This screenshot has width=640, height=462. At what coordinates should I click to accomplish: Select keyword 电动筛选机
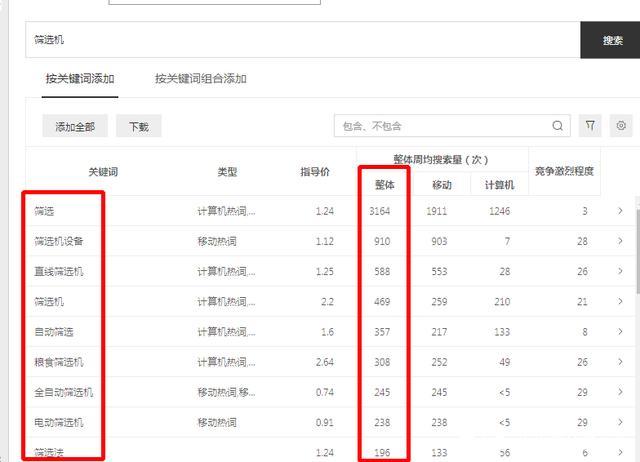(x=59, y=422)
